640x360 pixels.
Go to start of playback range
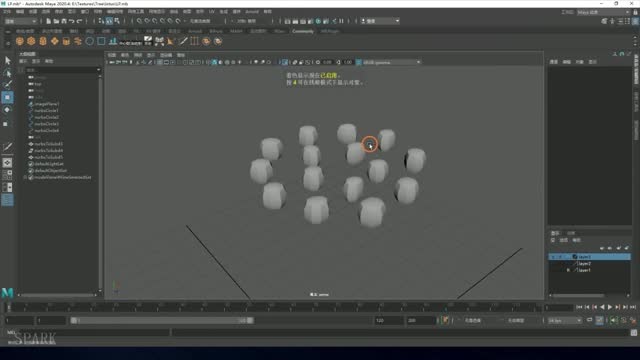(x=579, y=307)
